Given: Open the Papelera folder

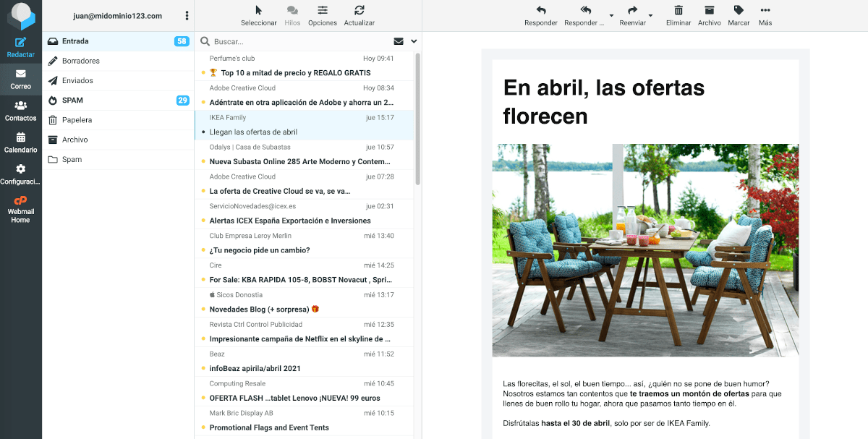Looking at the screenshot, I should [x=118, y=120].
